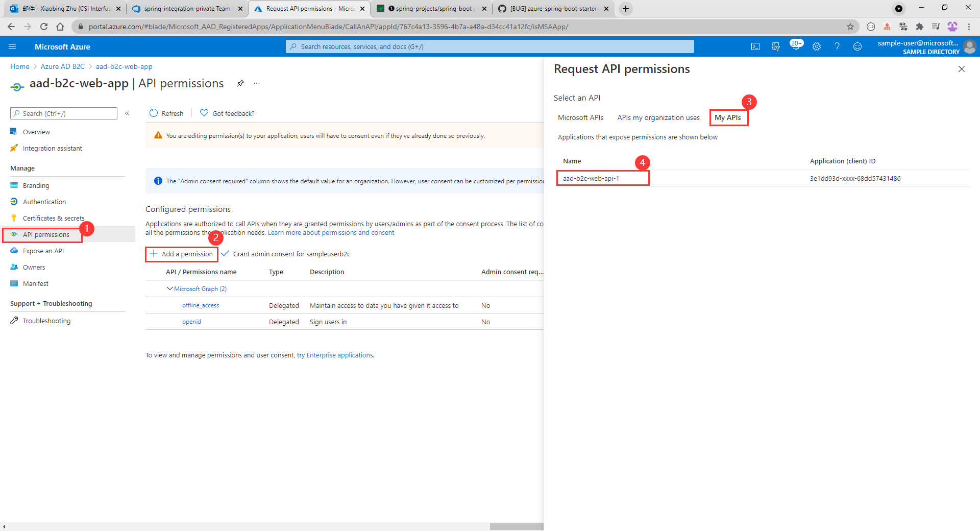Open the Overview sidebar item
Viewport: 980px width, 531px height.
[x=36, y=132]
